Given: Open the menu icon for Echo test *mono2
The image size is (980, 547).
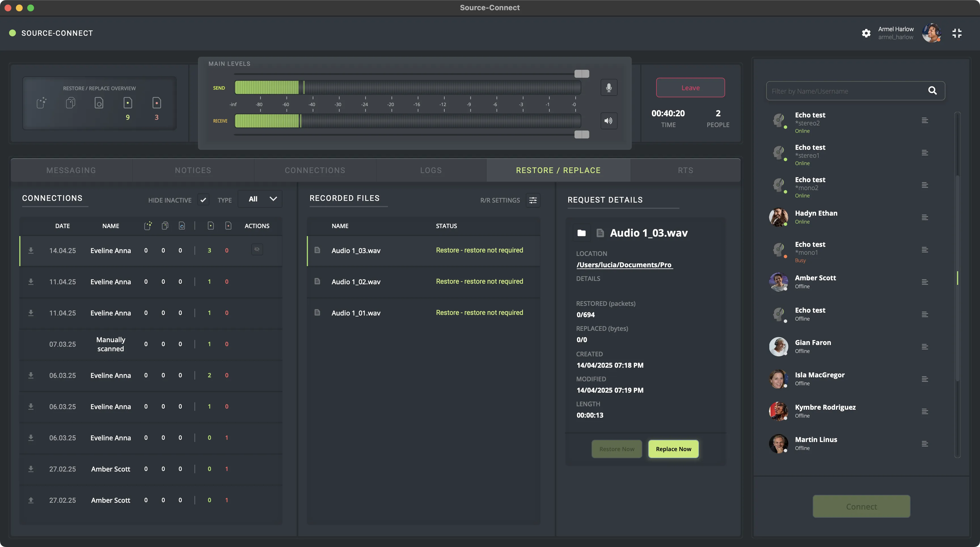Looking at the screenshot, I should coord(925,185).
